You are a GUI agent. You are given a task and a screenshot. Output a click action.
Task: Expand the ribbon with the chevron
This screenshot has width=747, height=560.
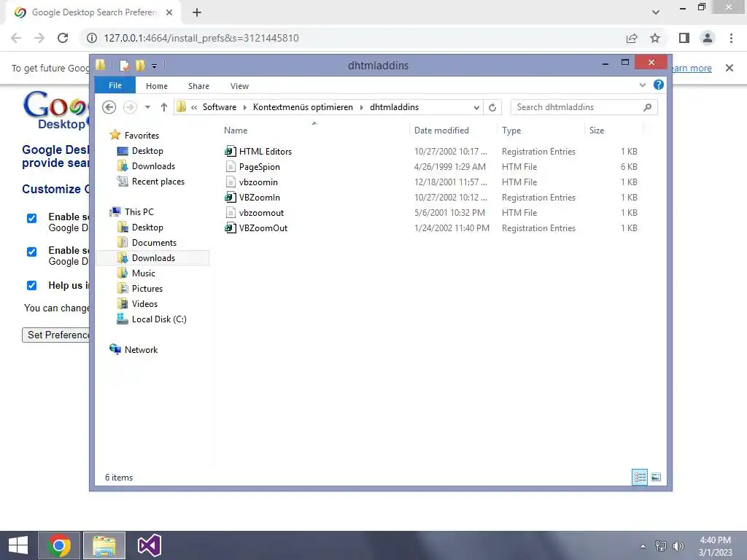[642, 85]
